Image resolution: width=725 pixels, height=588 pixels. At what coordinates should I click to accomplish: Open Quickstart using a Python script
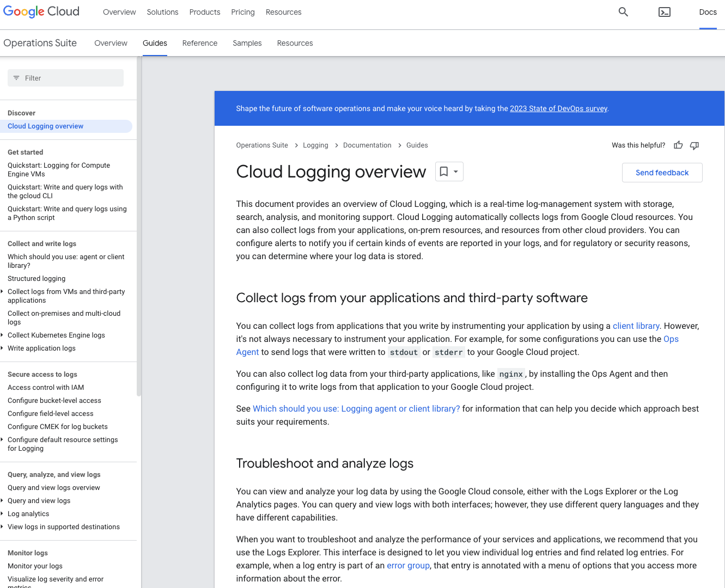coord(67,213)
